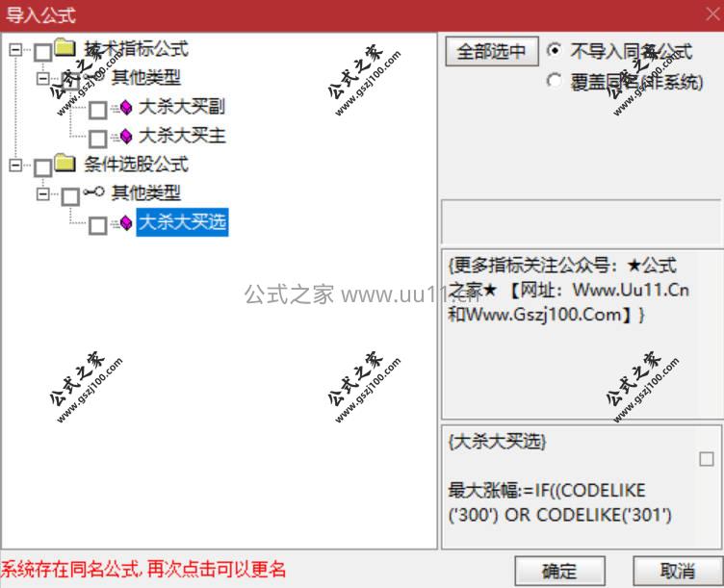Click the purple formula icon of 大杀大买副
This screenshot has height=588, width=724.
[126, 107]
